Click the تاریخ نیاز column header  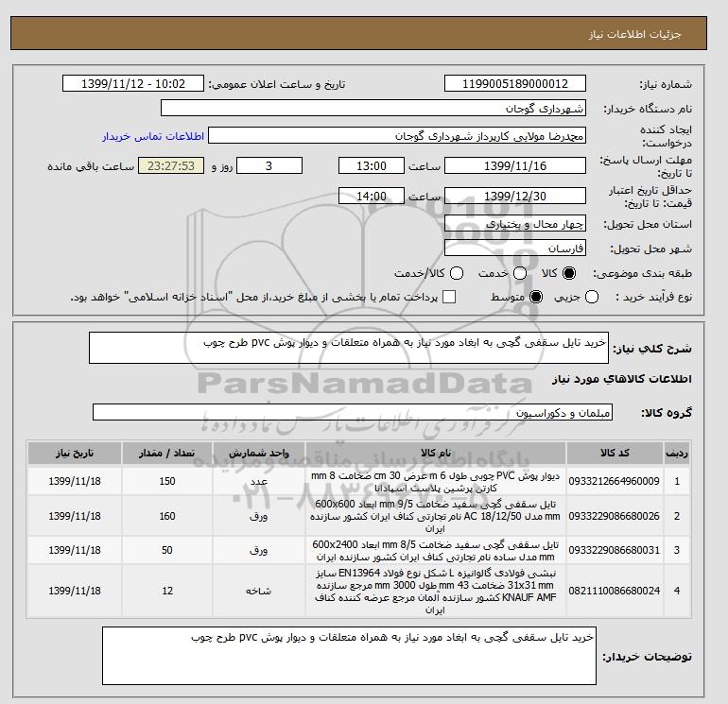(75, 453)
